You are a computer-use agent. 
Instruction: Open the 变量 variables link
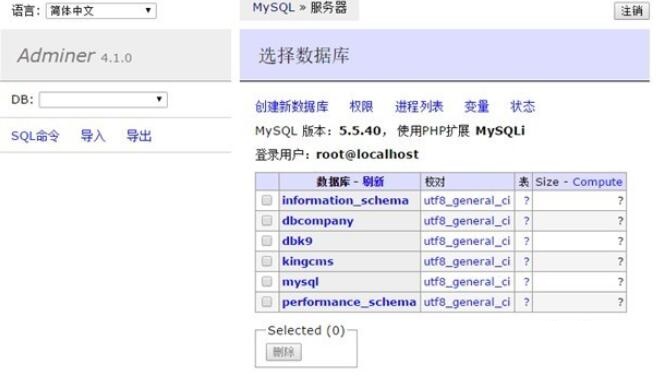point(477,107)
